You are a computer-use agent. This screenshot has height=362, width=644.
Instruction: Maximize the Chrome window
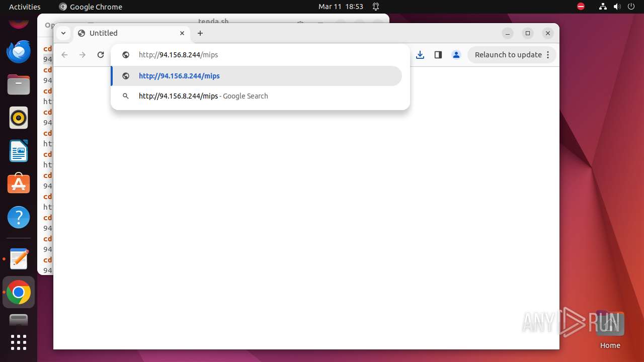pos(528,33)
